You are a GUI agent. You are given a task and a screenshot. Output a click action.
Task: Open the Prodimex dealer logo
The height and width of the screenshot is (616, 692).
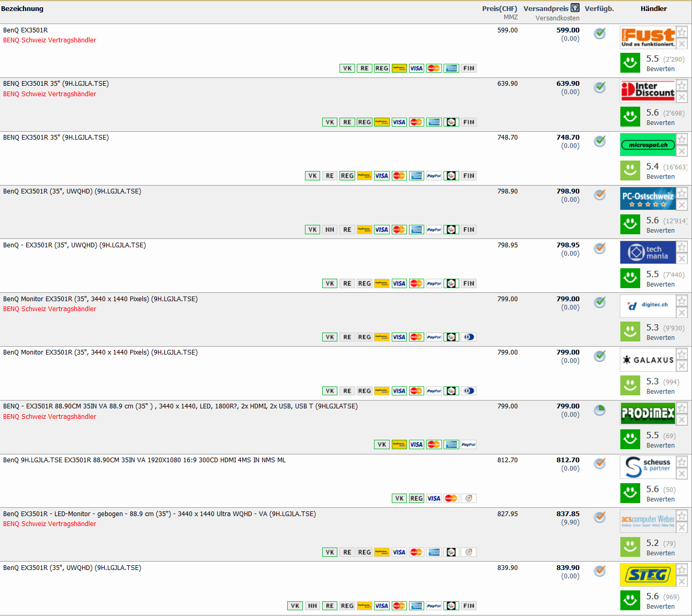(x=648, y=414)
